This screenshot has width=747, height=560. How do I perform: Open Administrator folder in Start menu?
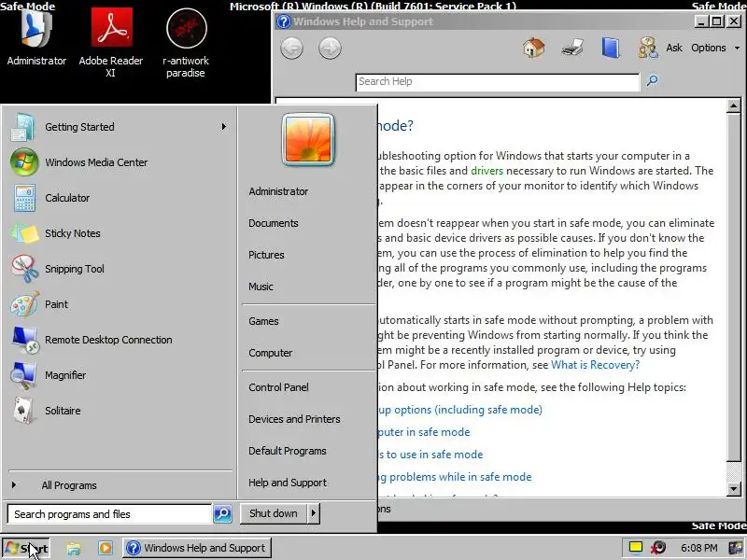point(278,191)
